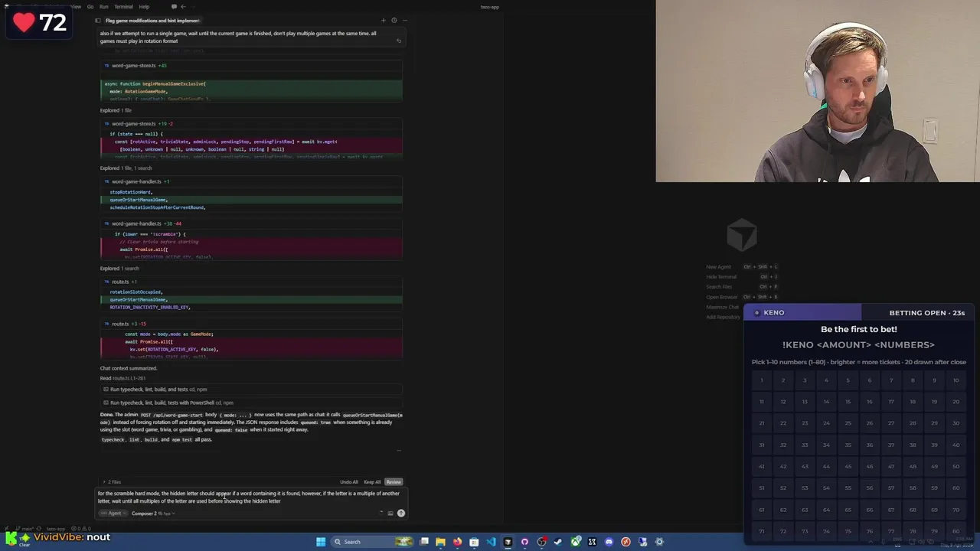Open the Terminal menu
Viewport: 980px width, 551px height.
[x=123, y=7]
